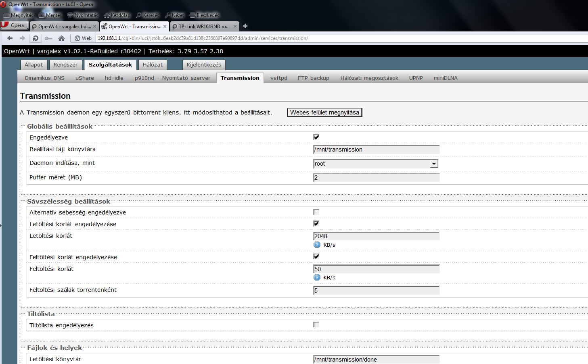Open the UPNP sub-tab
588x364 pixels.
click(x=416, y=78)
